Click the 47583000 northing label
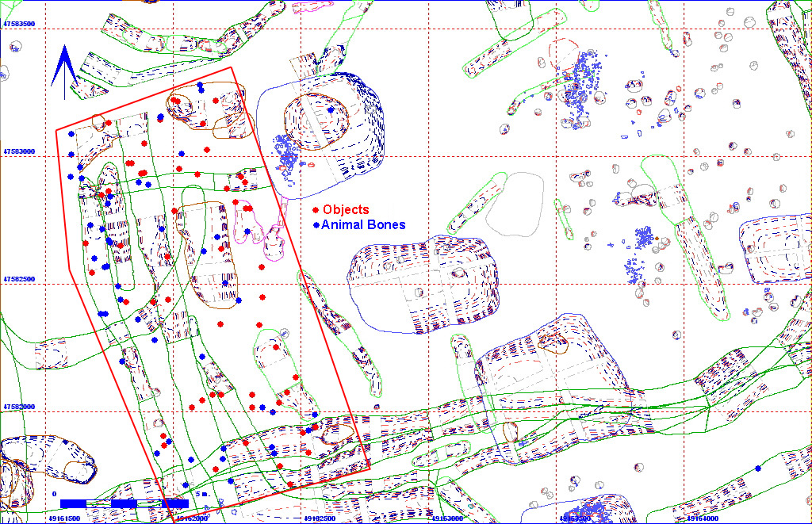812x524 pixels. 20,151
